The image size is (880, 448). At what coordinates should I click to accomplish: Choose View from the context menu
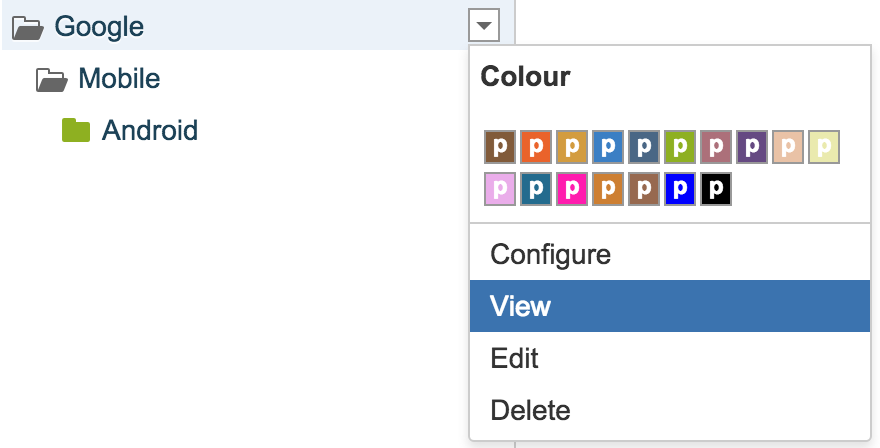[x=520, y=306]
